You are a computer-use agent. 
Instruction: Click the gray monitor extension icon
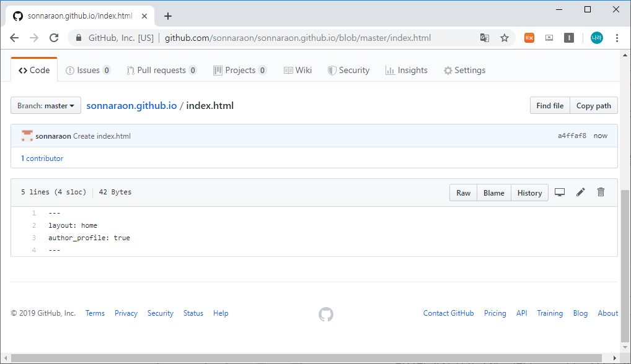(549, 38)
